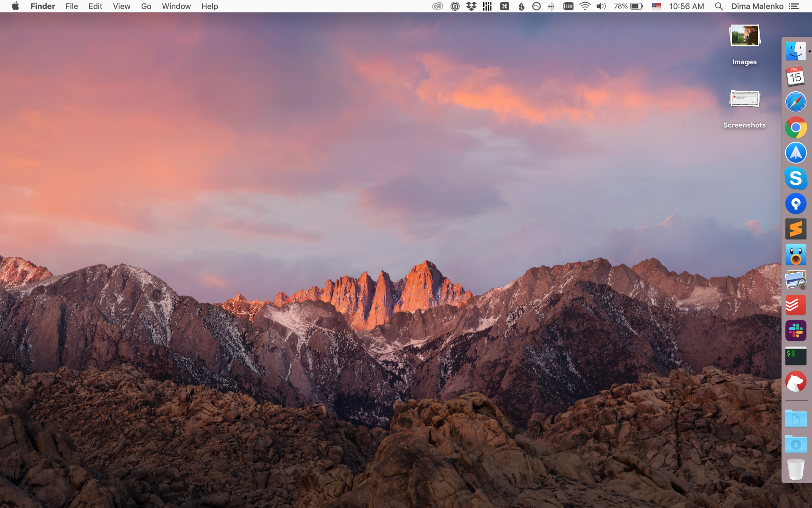
Task: Open the Terminal app in dock
Action: pos(795,356)
